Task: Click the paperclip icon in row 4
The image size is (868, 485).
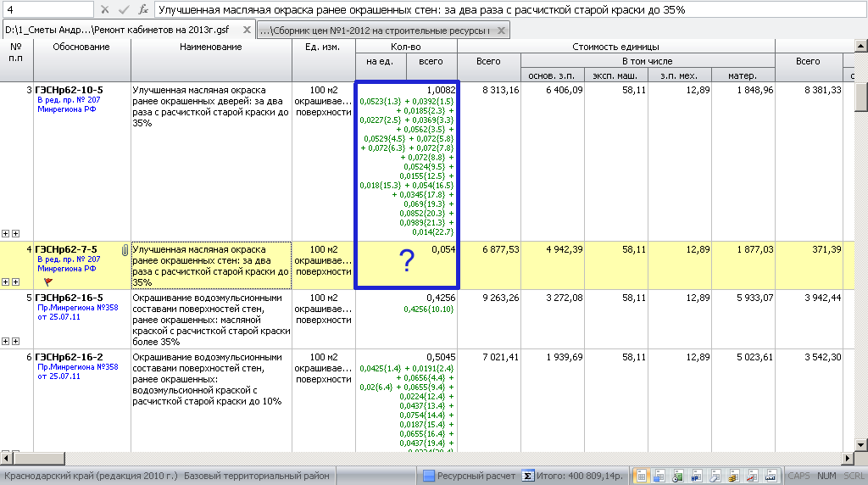Action: click(x=125, y=250)
